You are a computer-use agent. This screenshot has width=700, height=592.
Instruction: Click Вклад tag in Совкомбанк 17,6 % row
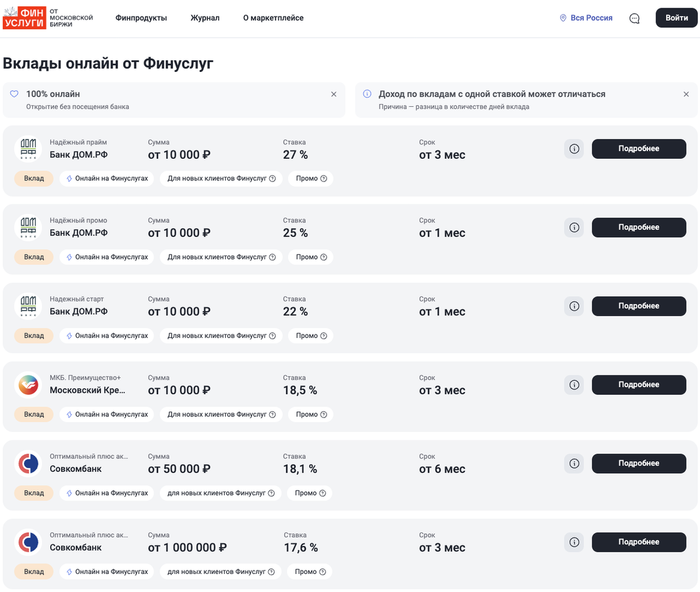(34, 572)
